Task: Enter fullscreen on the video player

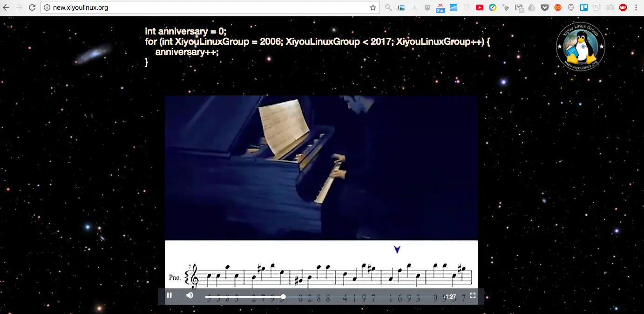Action: tap(473, 295)
